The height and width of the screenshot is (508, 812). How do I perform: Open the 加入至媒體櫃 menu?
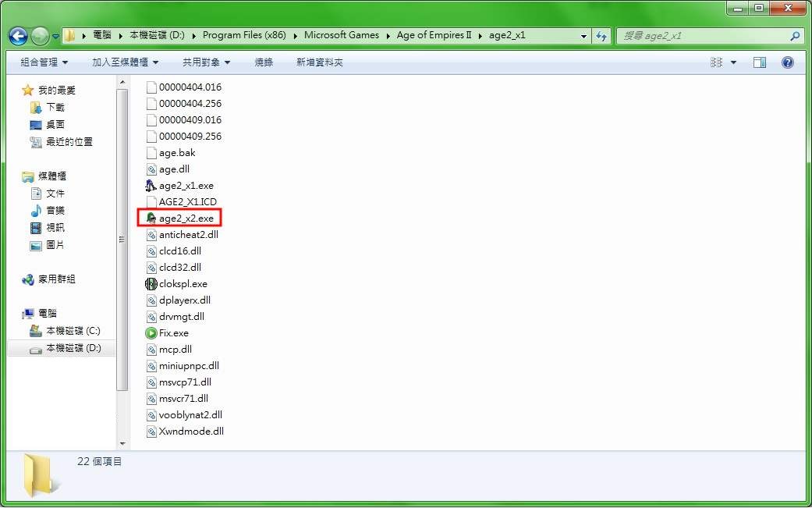[x=125, y=62]
